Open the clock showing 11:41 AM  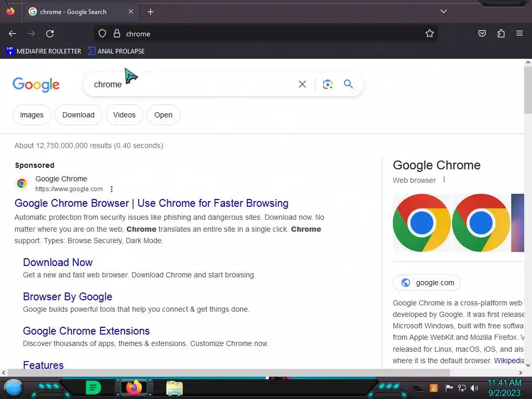504,388
